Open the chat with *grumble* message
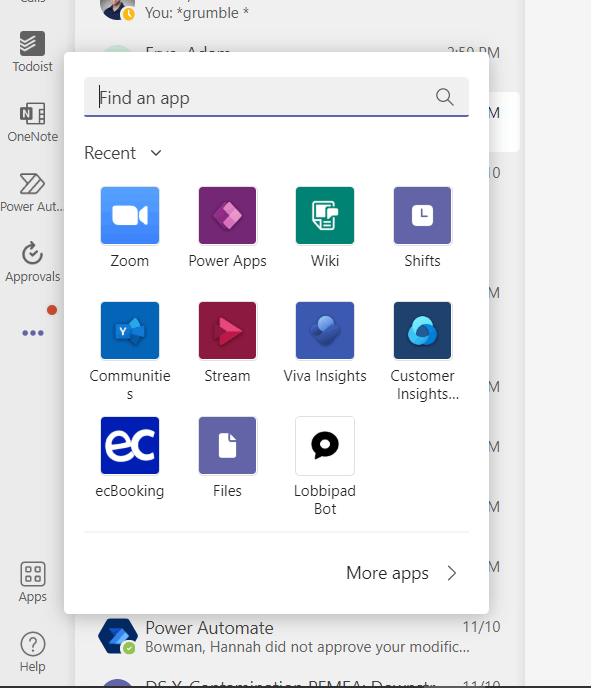The image size is (591, 688). coord(299,11)
